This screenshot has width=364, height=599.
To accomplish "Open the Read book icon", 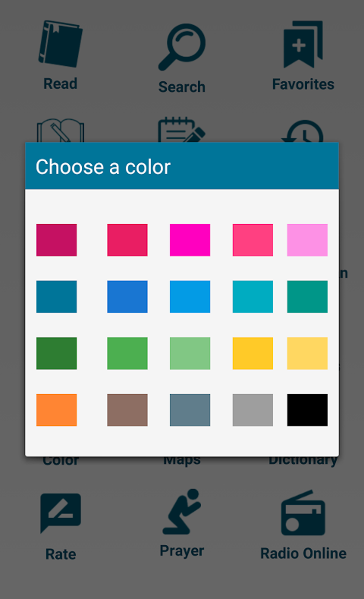I will tap(60, 44).
